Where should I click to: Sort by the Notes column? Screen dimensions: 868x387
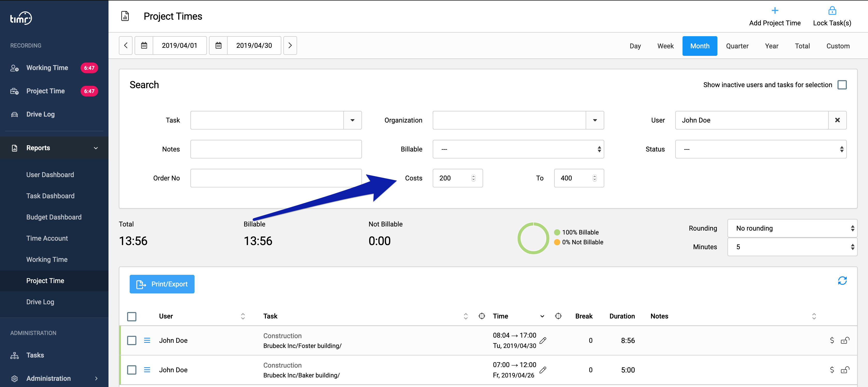tap(814, 316)
